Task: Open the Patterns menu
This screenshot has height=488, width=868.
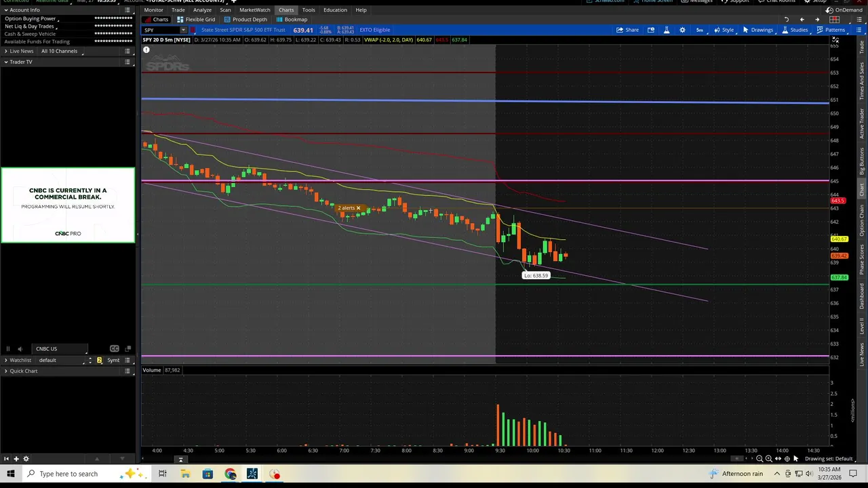Action: click(831, 30)
